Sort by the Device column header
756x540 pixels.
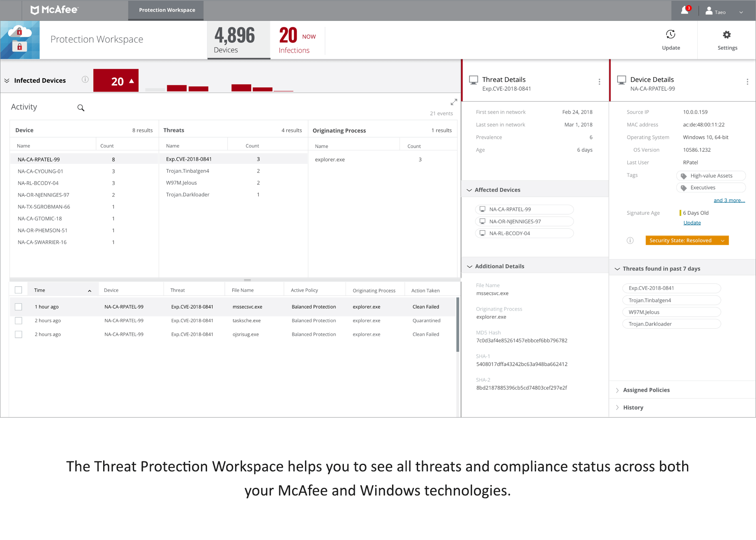point(111,290)
